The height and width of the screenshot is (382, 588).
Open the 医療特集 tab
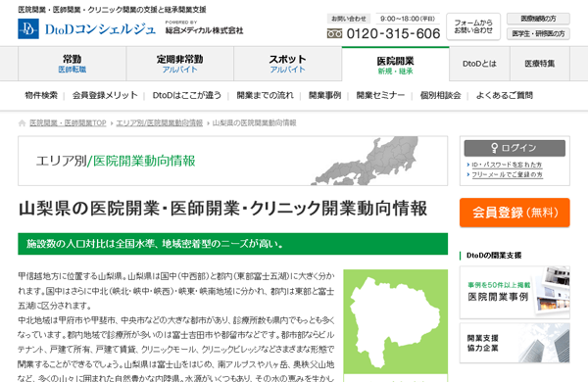(x=540, y=64)
